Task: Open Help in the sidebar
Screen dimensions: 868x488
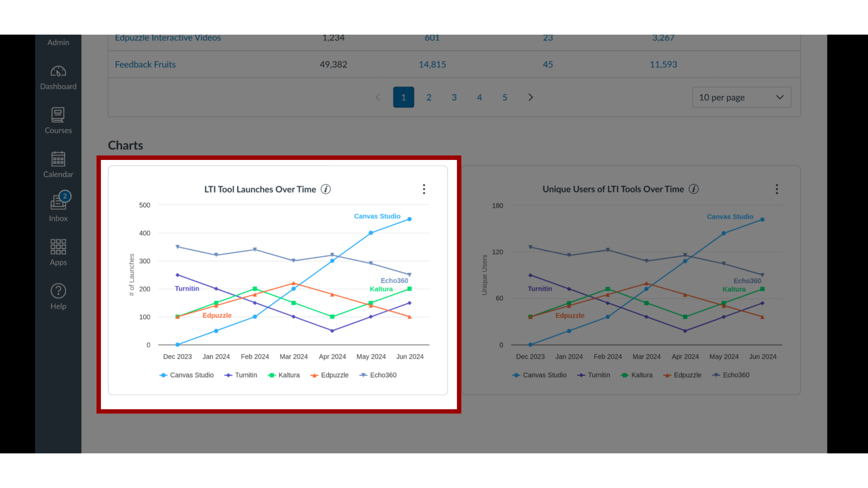Action: pos(58,297)
